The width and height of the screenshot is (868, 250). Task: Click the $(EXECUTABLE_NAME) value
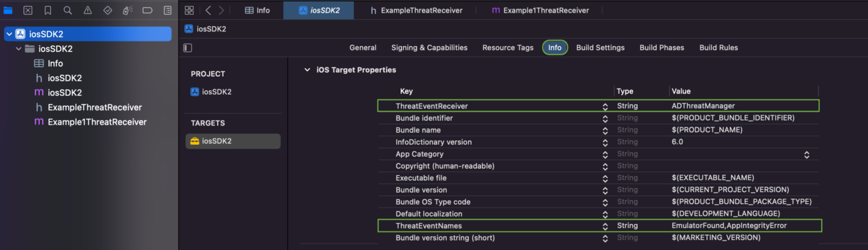tap(712, 178)
